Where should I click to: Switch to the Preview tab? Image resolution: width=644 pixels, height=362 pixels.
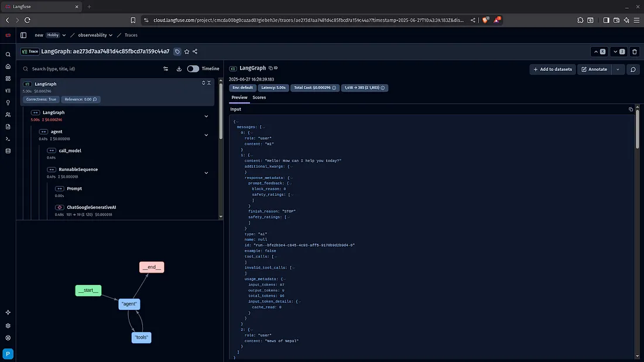(x=239, y=98)
